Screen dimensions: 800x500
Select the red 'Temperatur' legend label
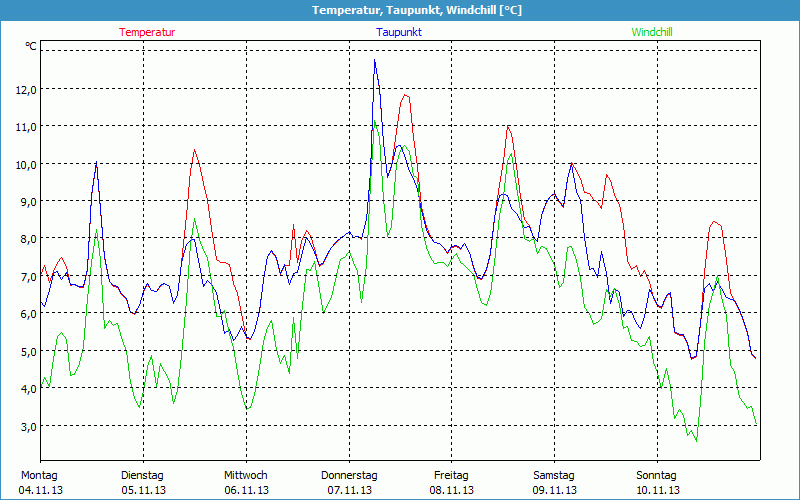[147, 32]
